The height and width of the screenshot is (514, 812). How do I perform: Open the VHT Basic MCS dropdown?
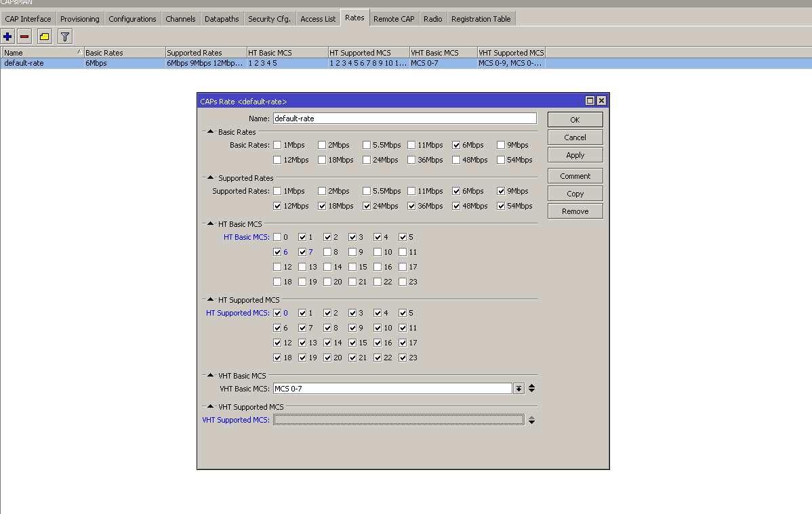click(519, 388)
